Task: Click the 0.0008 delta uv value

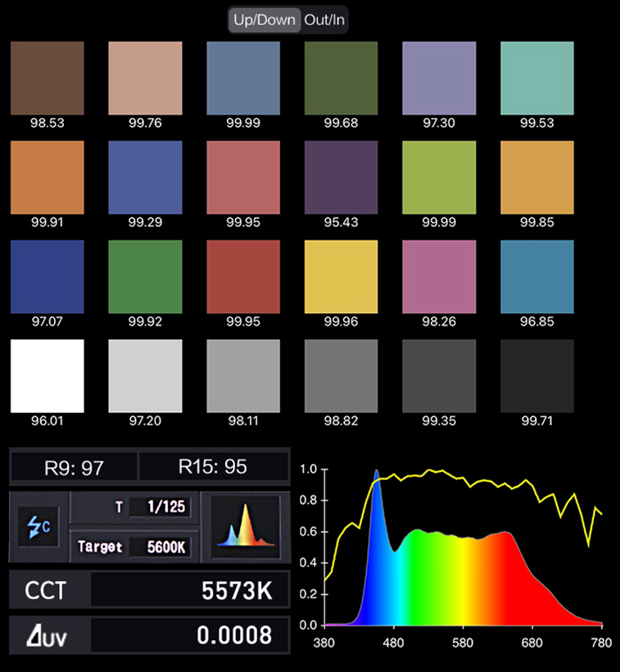Action: click(190, 635)
